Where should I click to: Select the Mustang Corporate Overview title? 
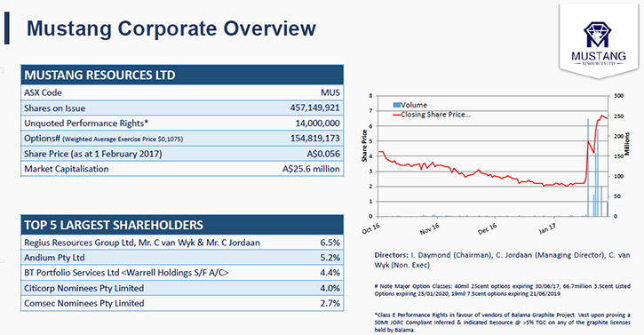[x=171, y=28]
